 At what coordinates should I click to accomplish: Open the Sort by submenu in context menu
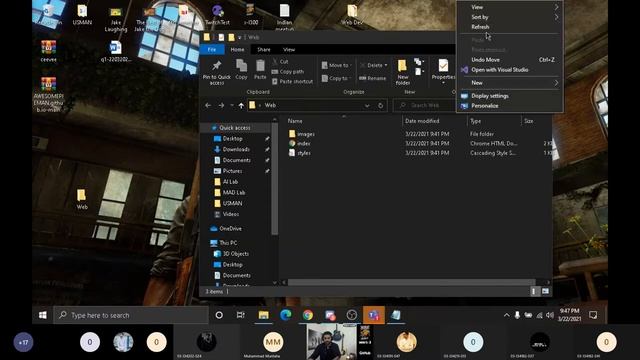[x=509, y=17]
